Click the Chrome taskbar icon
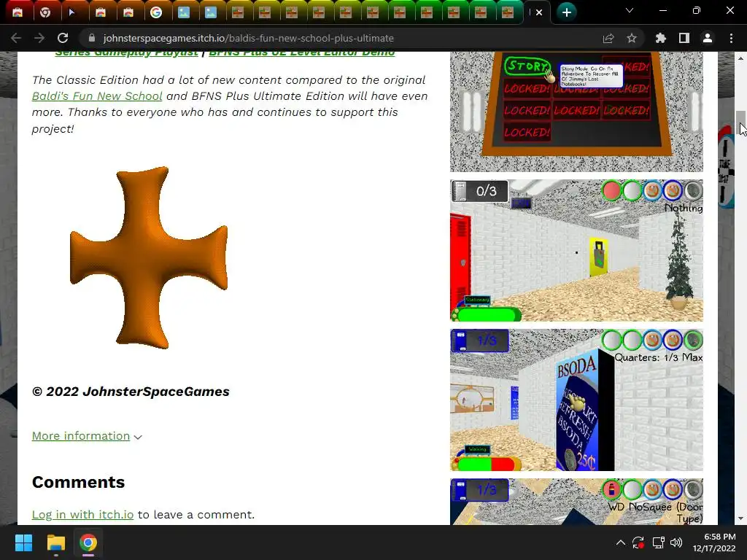Viewport: 747px width, 560px height. (88, 542)
